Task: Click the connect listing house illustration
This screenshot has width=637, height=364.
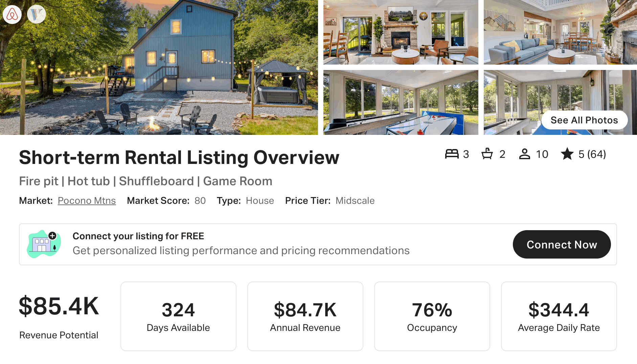Action: pyautogui.click(x=44, y=244)
